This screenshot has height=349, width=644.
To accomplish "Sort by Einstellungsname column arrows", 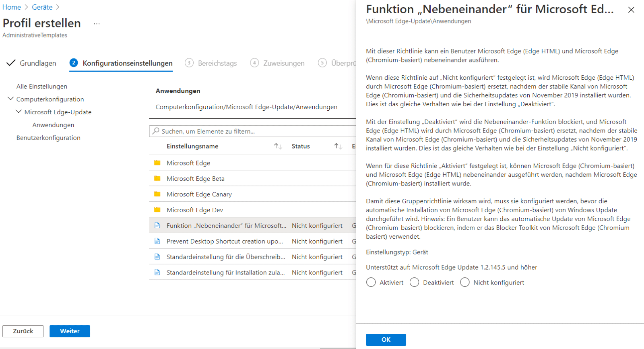I will click(x=278, y=146).
